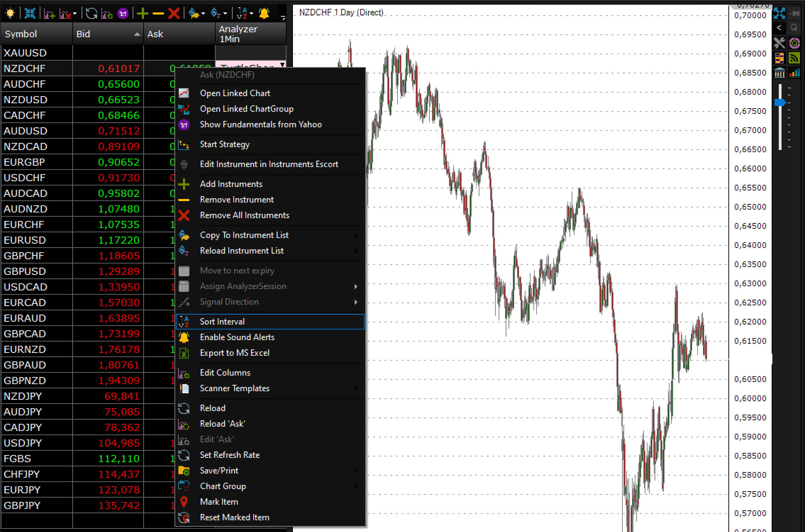The image size is (805, 532).
Task: Toggle the bell sound alerts toolbar button
Action: 264,13
